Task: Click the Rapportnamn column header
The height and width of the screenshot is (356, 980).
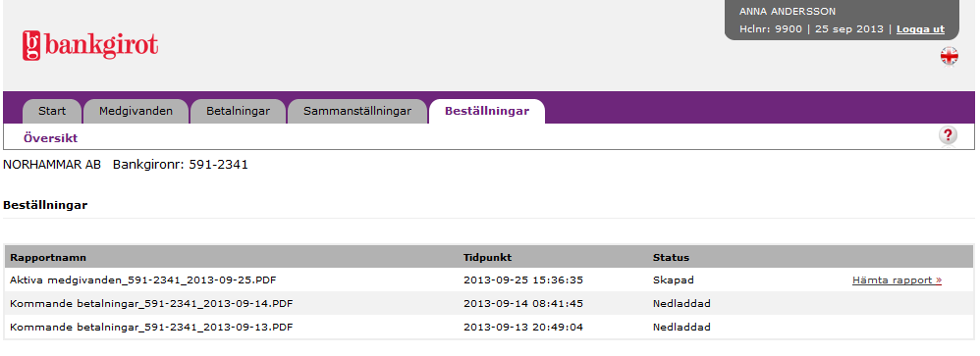Action: click(x=48, y=257)
